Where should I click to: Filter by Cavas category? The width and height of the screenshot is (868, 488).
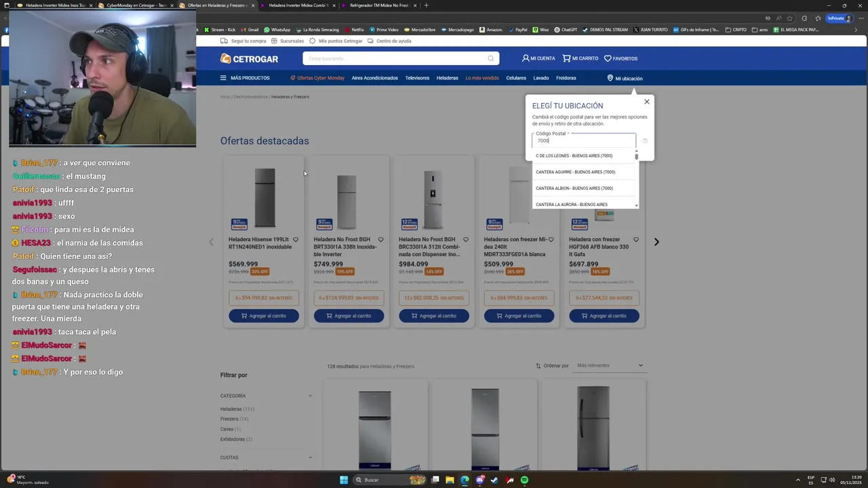(229, 429)
